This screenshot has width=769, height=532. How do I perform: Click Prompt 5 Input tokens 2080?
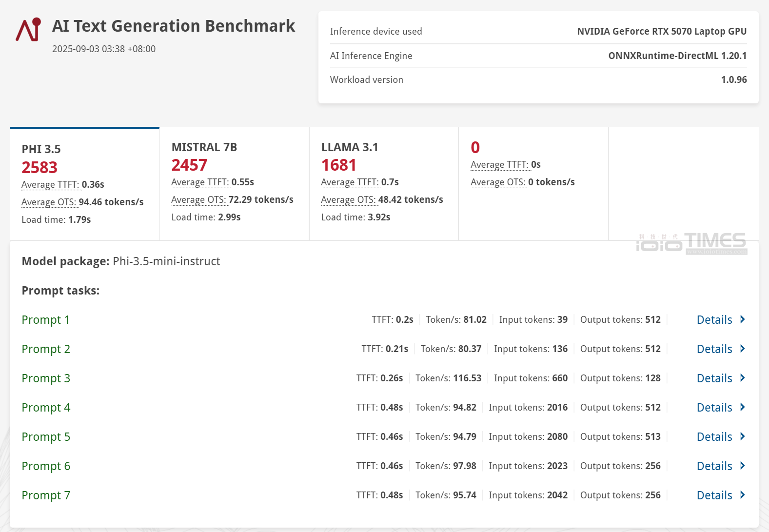(528, 437)
